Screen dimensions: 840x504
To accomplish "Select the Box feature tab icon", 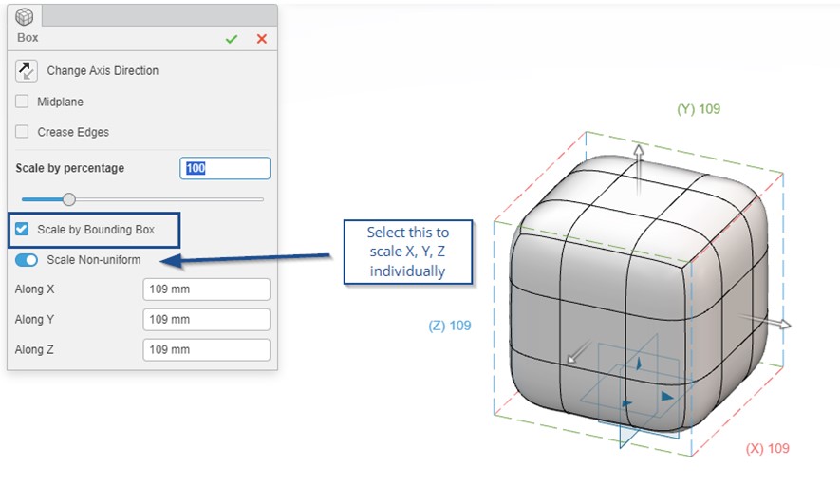I will click(x=25, y=15).
